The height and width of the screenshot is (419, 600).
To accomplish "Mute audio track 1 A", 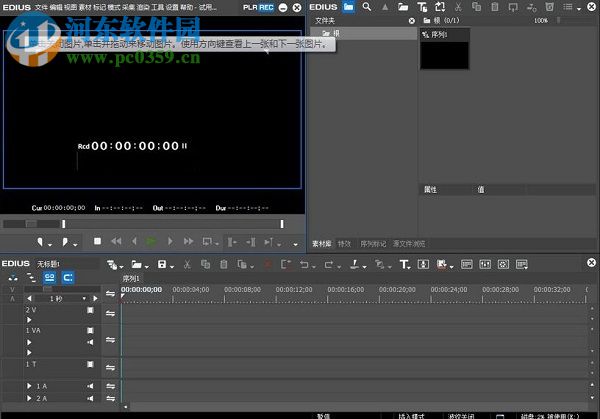I will click(x=90, y=386).
